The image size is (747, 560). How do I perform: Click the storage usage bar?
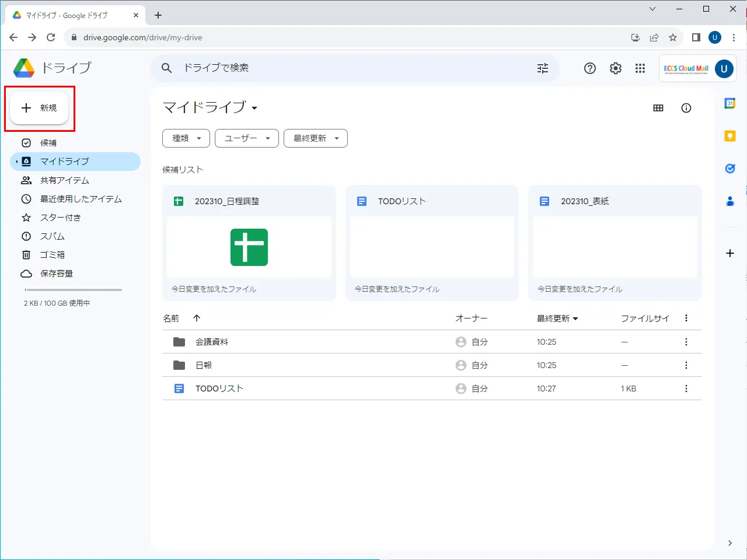point(73,290)
